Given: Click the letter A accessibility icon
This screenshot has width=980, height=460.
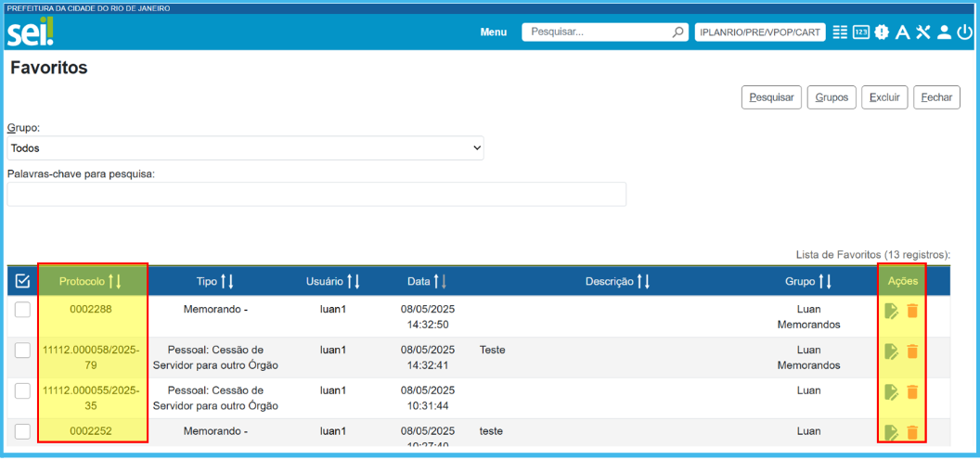Looking at the screenshot, I should coord(902,32).
